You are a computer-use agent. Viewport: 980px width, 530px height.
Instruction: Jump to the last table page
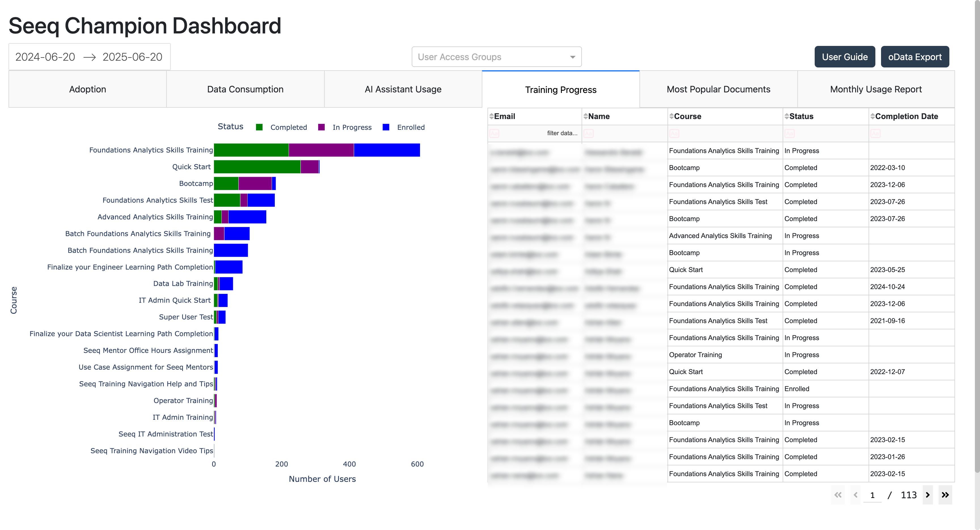pyautogui.click(x=945, y=495)
